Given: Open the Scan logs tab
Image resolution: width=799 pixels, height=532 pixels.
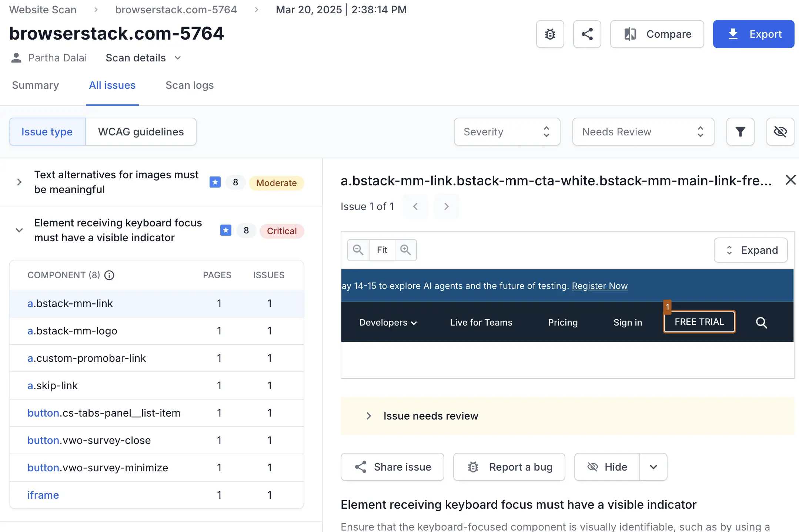Looking at the screenshot, I should click(190, 85).
